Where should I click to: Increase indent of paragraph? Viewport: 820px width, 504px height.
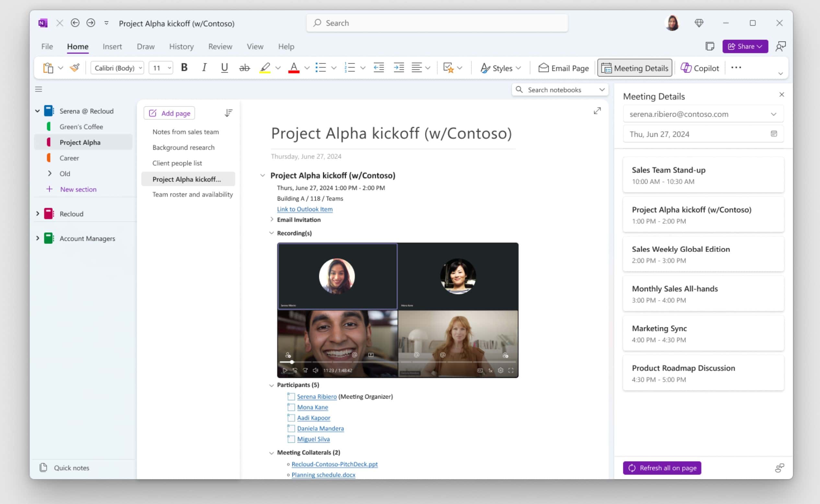[x=399, y=68]
